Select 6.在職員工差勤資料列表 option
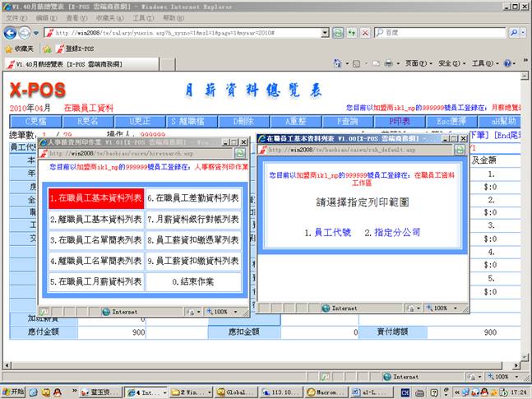Screen dimensions: 532x399 point(193,198)
